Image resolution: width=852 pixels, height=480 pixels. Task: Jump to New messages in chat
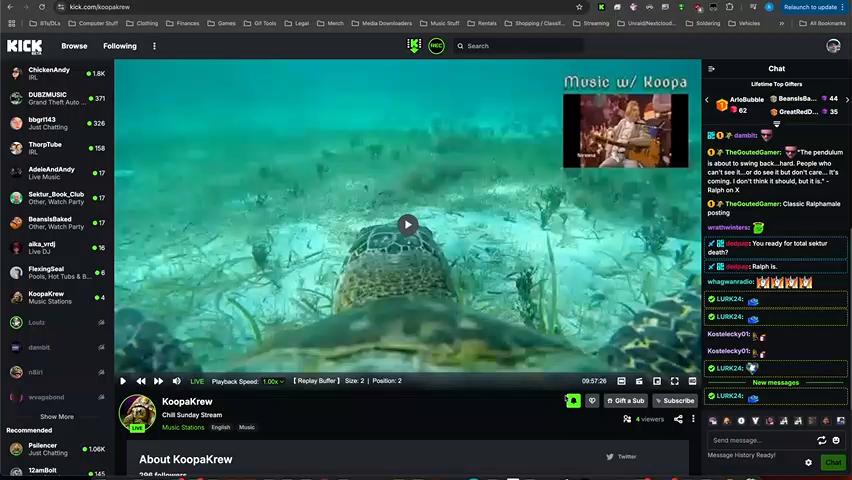tap(775, 383)
